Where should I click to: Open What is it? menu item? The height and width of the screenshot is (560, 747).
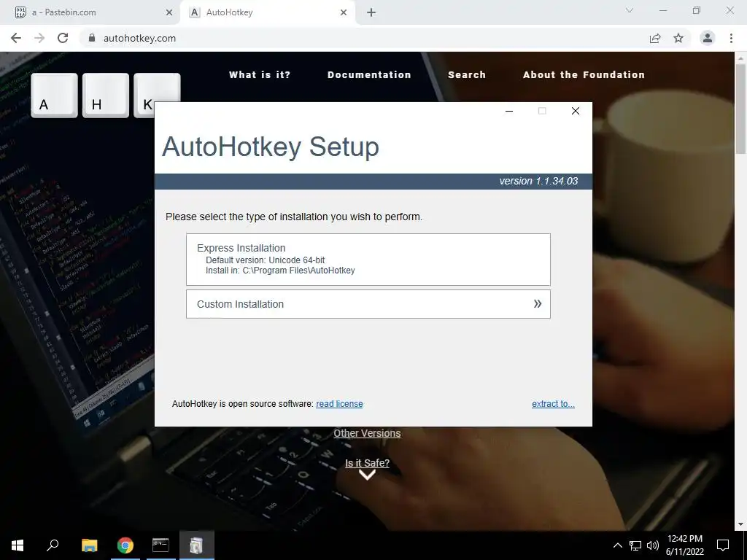click(x=260, y=75)
